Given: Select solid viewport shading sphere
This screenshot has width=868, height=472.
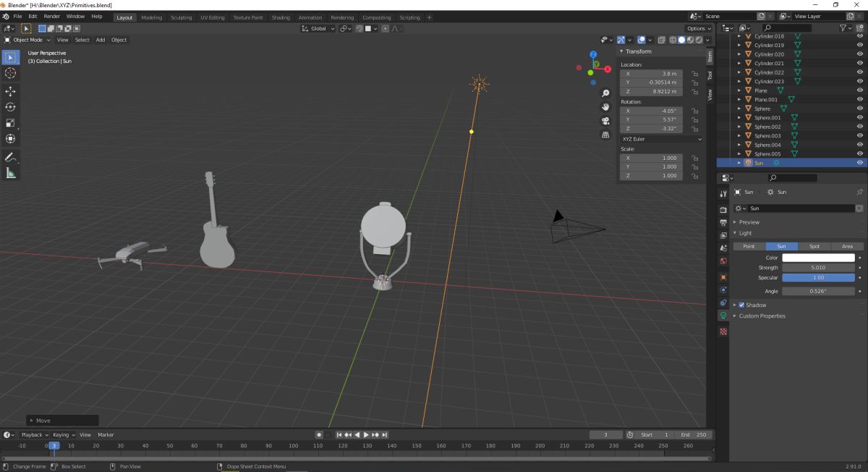Looking at the screenshot, I should coord(681,40).
